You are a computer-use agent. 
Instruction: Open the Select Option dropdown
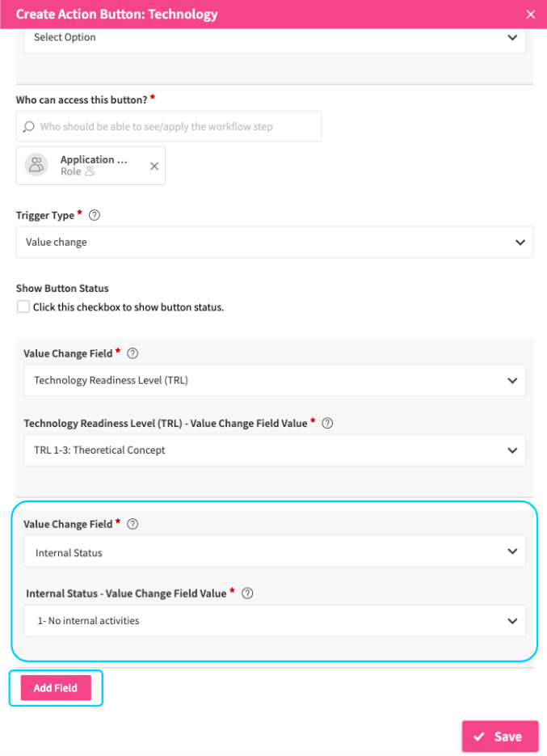275,38
